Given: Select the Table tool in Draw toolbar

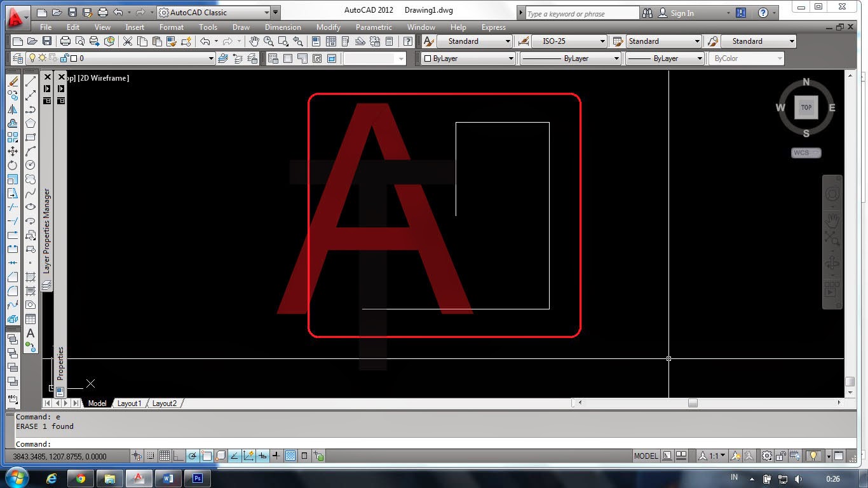Looking at the screenshot, I should (x=31, y=319).
